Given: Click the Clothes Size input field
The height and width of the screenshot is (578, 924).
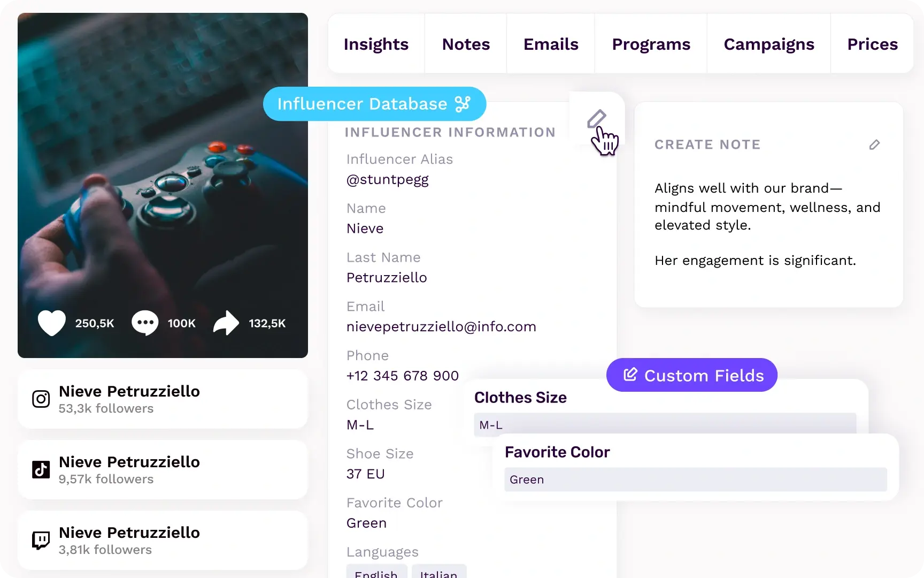Looking at the screenshot, I should [665, 424].
